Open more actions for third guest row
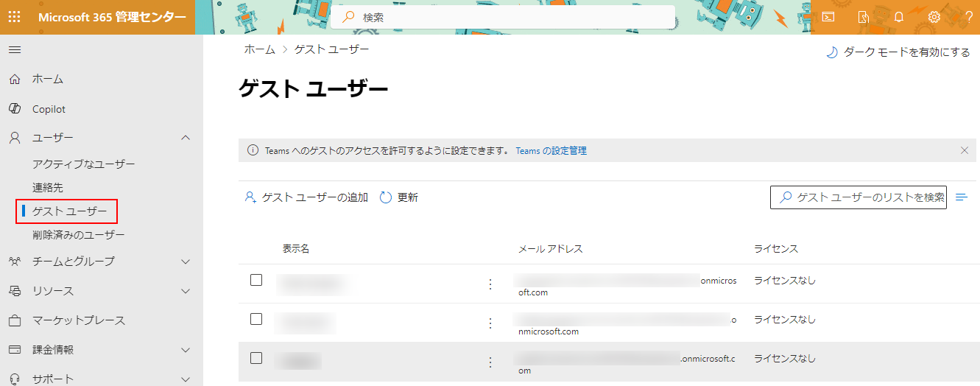980x386 pixels. point(490,362)
